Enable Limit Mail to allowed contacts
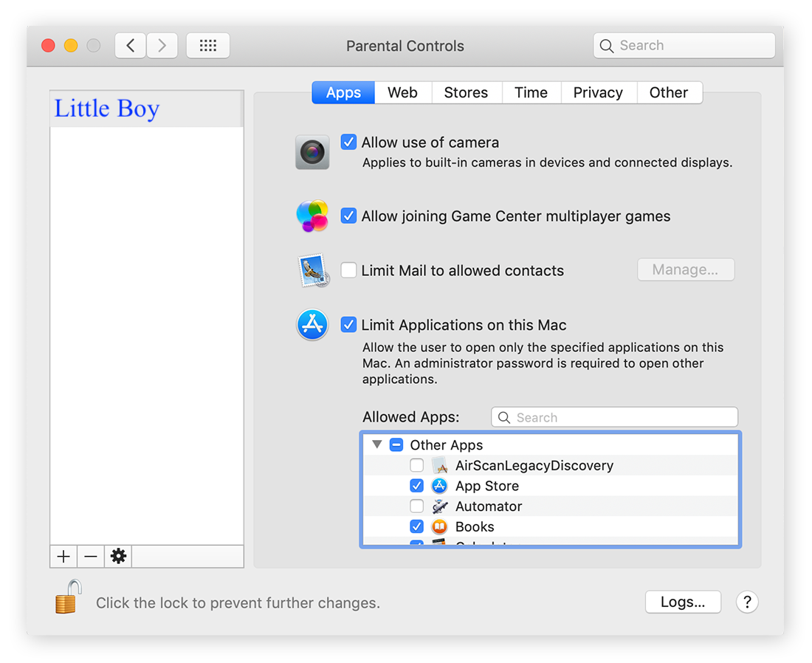Image resolution: width=812 pixels, height=663 pixels. pos(348,269)
